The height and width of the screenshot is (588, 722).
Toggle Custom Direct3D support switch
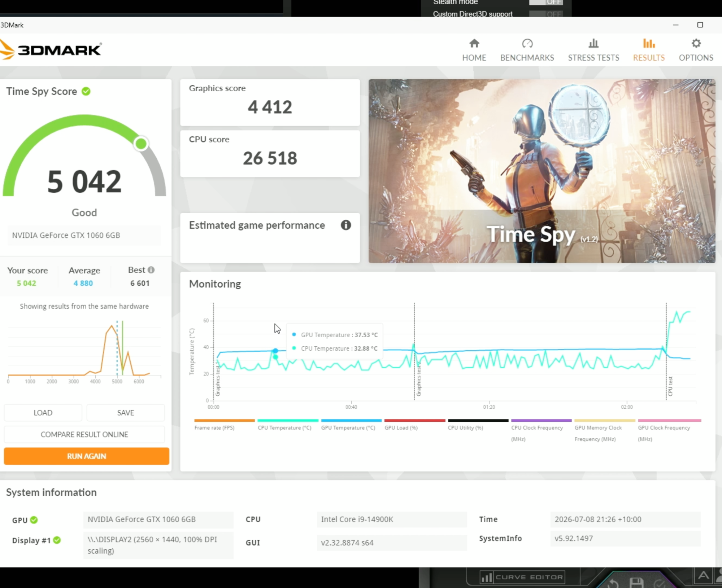point(545,14)
